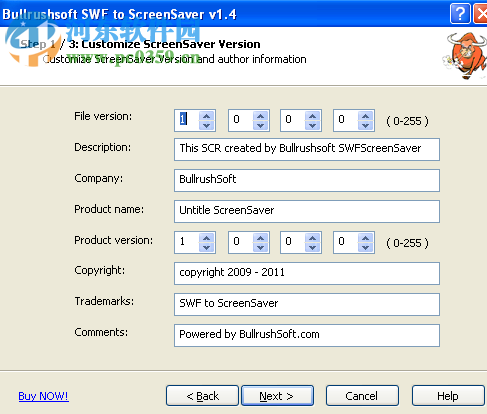Image resolution: width=487 pixels, height=414 pixels.
Task: Cancel the screensaver wizard
Action: click(362, 396)
